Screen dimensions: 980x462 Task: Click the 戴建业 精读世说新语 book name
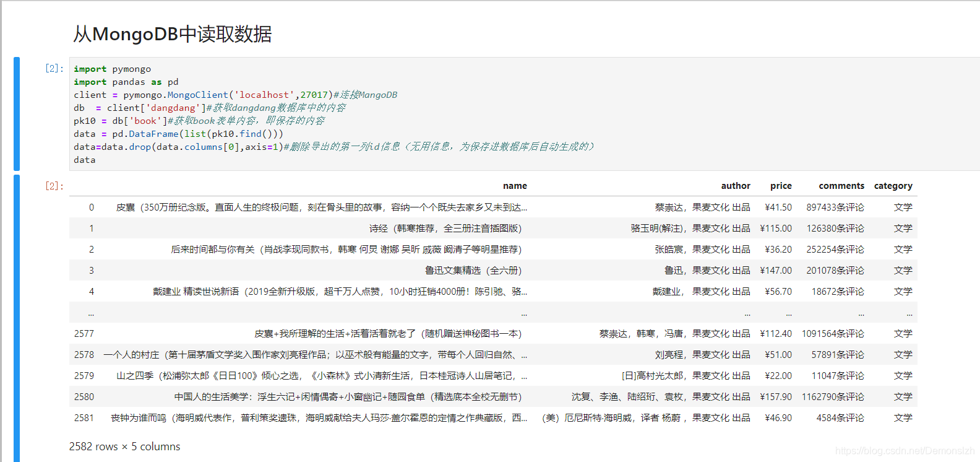coord(340,292)
